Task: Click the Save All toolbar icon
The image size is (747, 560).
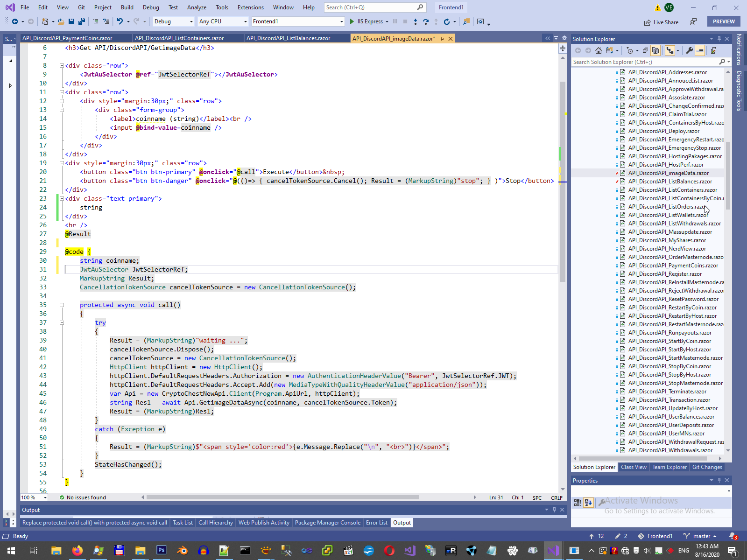Action: [81, 21]
